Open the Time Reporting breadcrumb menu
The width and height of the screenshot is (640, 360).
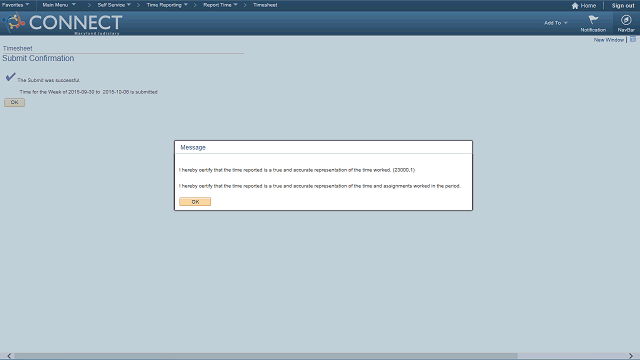(167, 5)
